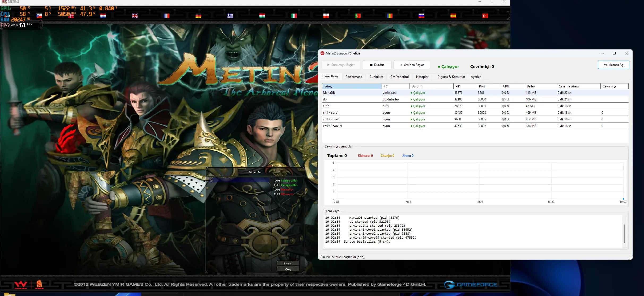Choose the French flag language
This screenshot has width=644, height=296.
167,16
